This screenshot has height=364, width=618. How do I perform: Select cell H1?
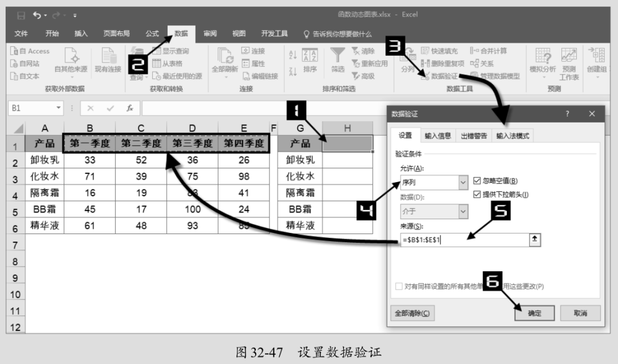point(347,144)
